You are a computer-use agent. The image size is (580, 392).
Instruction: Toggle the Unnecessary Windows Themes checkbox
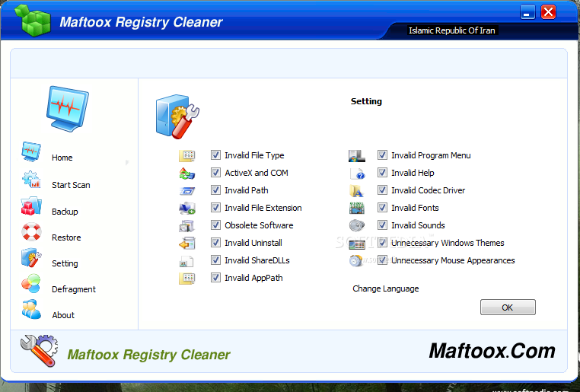tap(382, 243)
